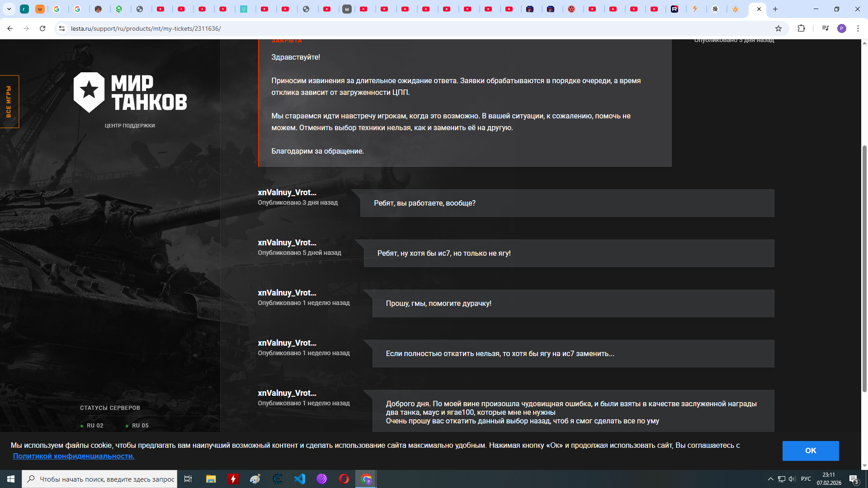Reload the page
The width and height of the screenshot is (868, 488).
tap(42, 28)
